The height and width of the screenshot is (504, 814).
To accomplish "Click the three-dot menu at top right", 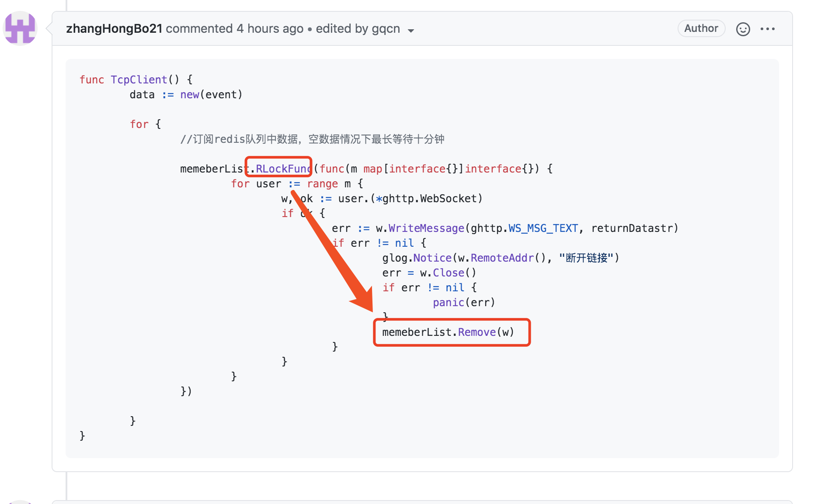I will [768, 29].
